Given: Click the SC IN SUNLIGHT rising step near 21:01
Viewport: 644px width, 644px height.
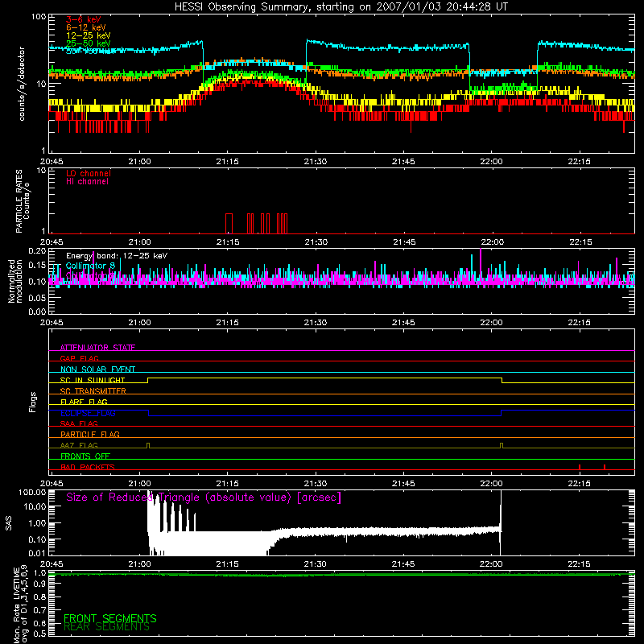Looking at the screenshot, I should pyautogui.click(x=148, y=380).
